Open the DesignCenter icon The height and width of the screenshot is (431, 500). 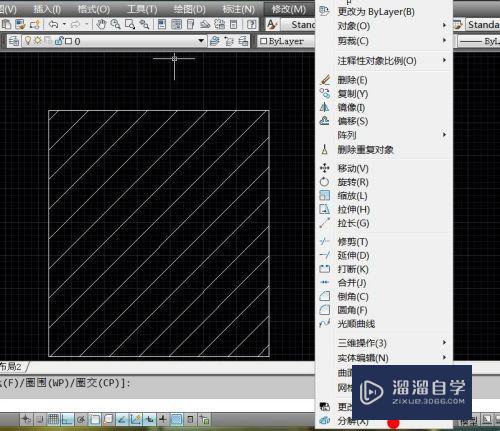176,24
